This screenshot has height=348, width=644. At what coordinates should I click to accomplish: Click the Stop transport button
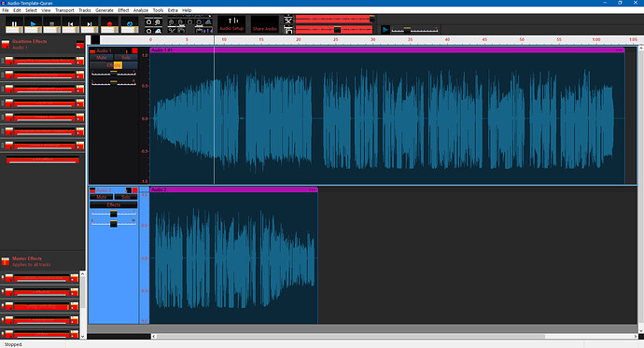(x=51, y=24)
